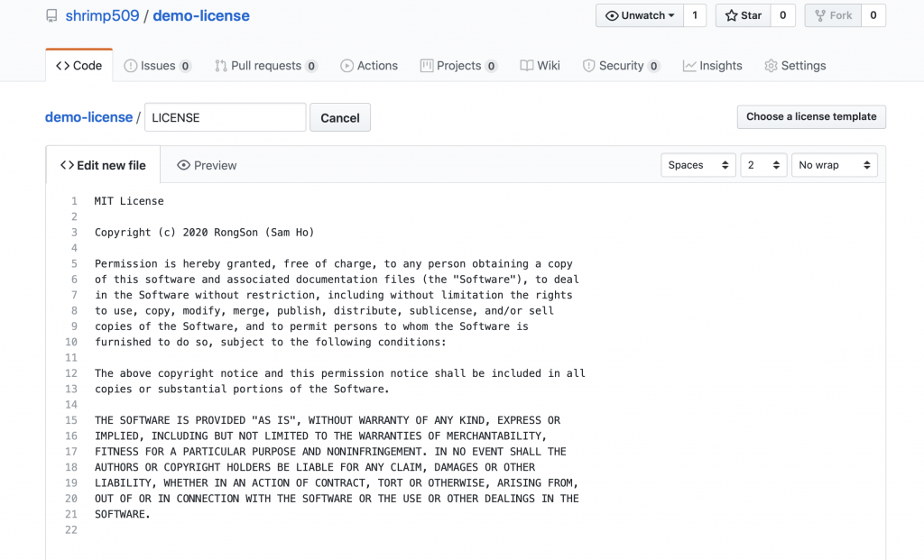924x560 pixels.
Task: Open the stargazers count next to Star
Action: 782,15
